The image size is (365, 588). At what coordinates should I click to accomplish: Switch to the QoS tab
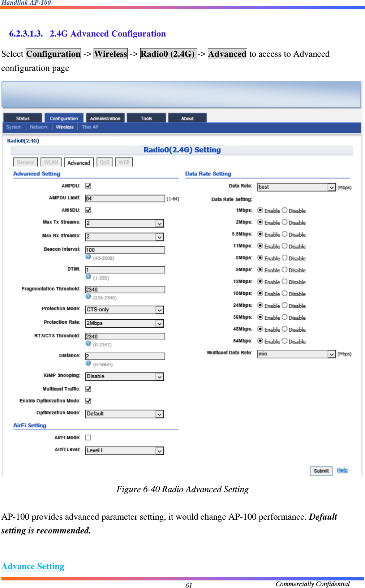[x=104, y=162]
